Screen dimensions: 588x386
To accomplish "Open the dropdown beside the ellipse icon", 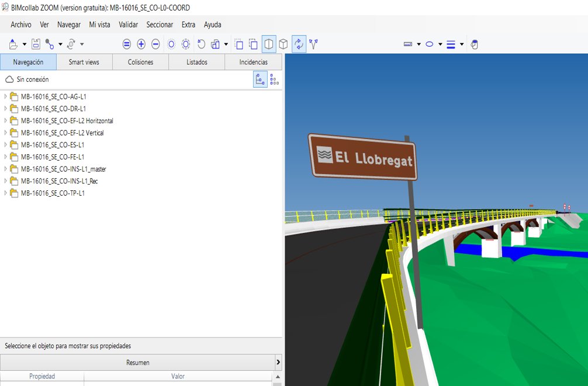I will tap(440, 44).
